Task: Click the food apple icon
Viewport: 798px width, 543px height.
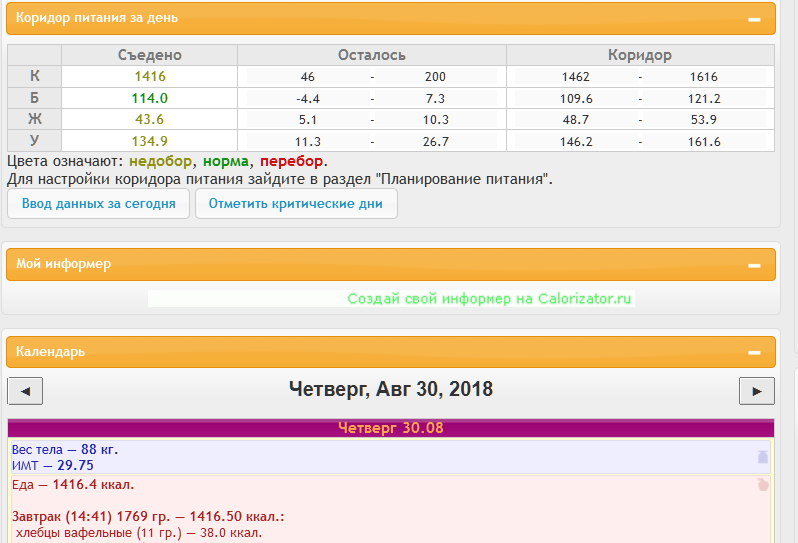Action: pos(763,485)
